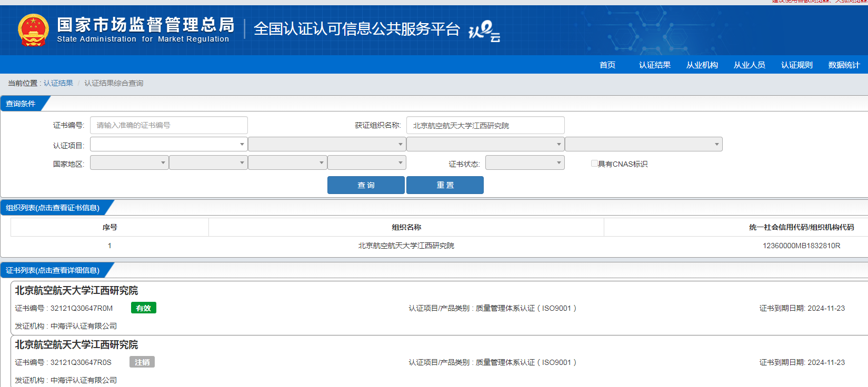Expand the second 认证项目 dropdown

(x=327, y=144)
